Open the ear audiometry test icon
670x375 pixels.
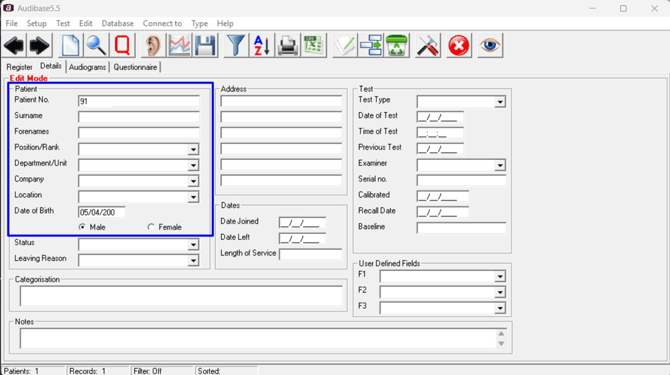(153, 45)
